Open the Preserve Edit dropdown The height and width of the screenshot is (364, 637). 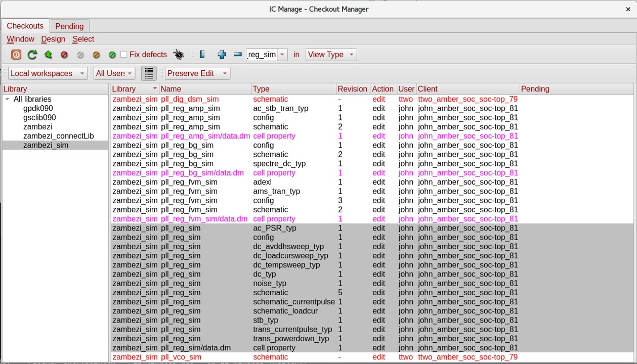[x=197, y=73]
